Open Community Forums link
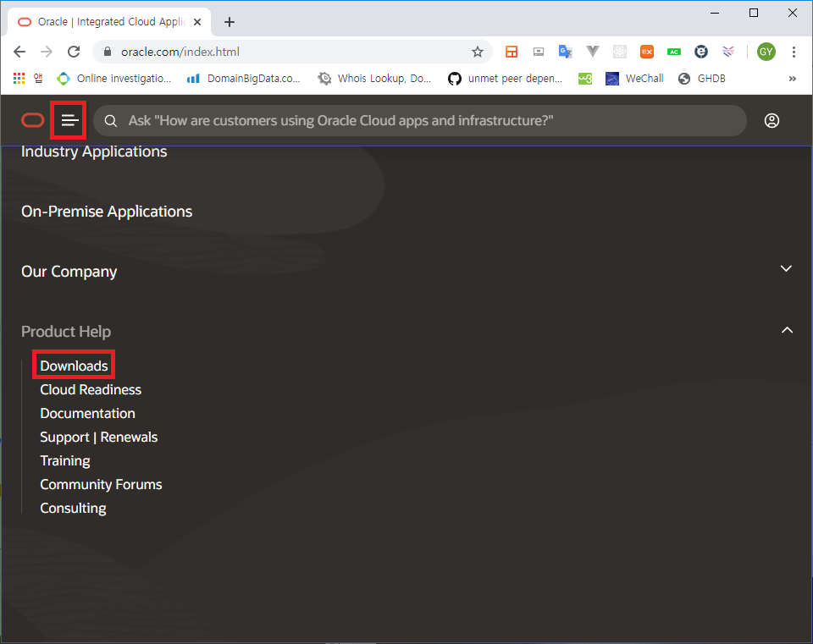Image resolution: width=813 pixels, height=644 pixels. (x=101, y=484)
